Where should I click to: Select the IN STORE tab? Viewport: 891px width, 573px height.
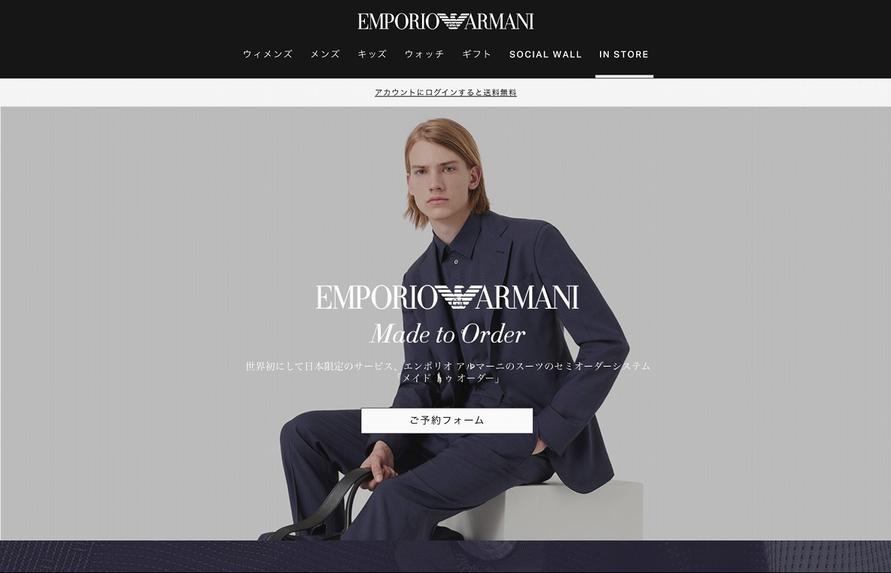624,55
